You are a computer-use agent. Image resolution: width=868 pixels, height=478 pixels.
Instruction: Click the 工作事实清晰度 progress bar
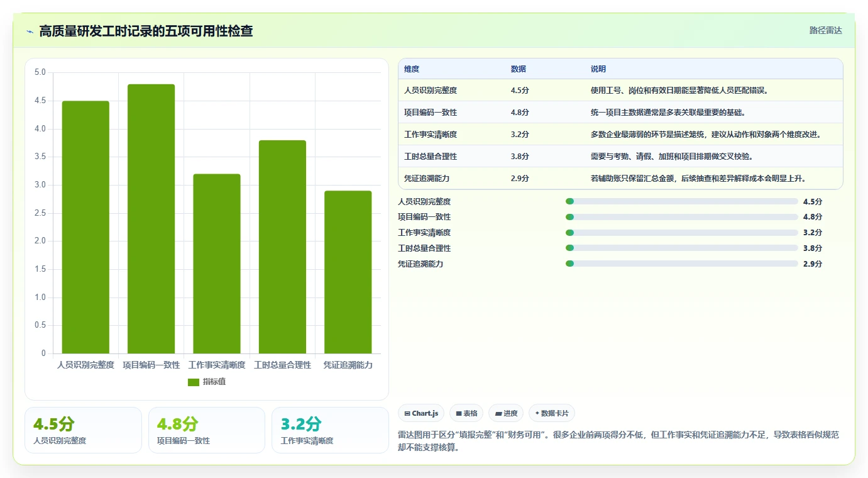[682, 233]
